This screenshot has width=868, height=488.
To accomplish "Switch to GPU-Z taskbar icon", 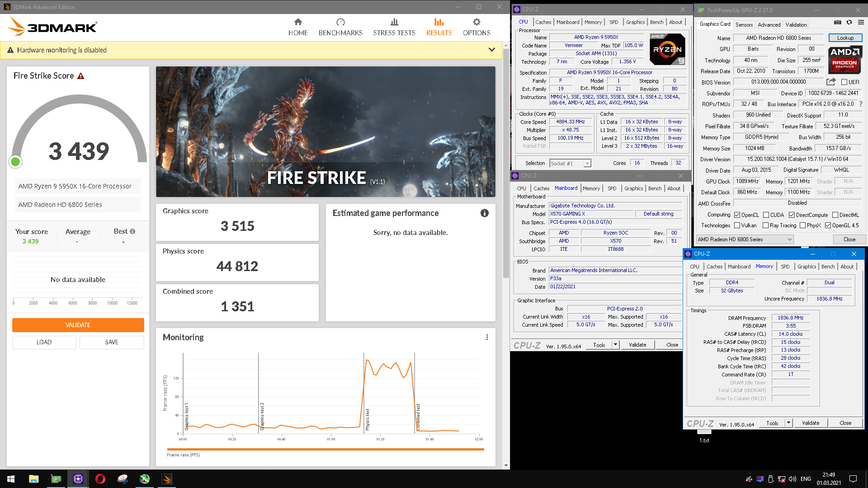I will point(56,479).
